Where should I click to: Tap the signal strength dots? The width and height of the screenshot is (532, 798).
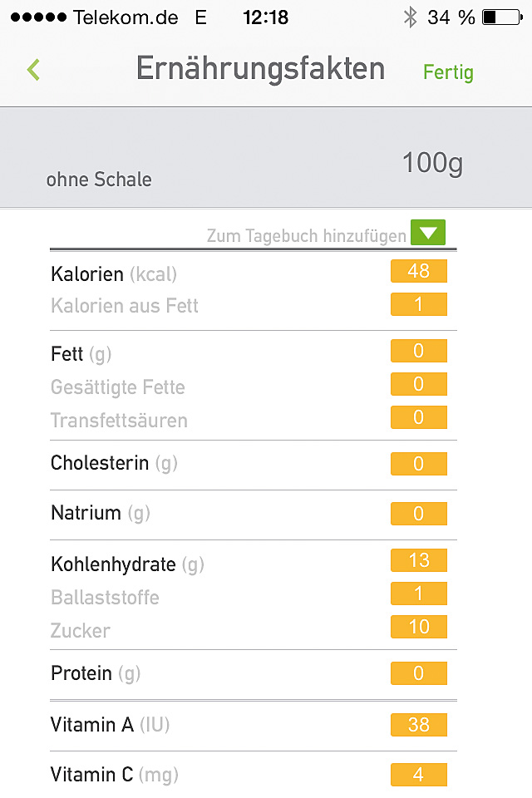click(x=37, y=17)
